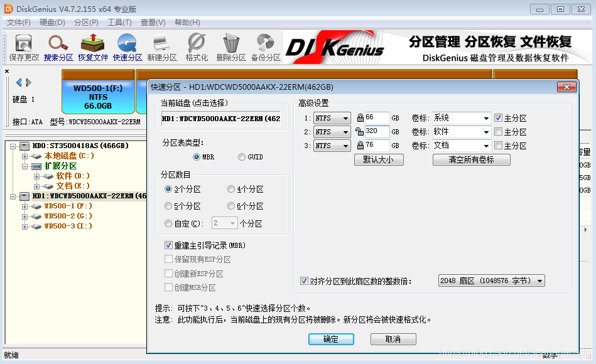
Task: Check 主分区 for partition 3 文档
Action: point(498,145)
